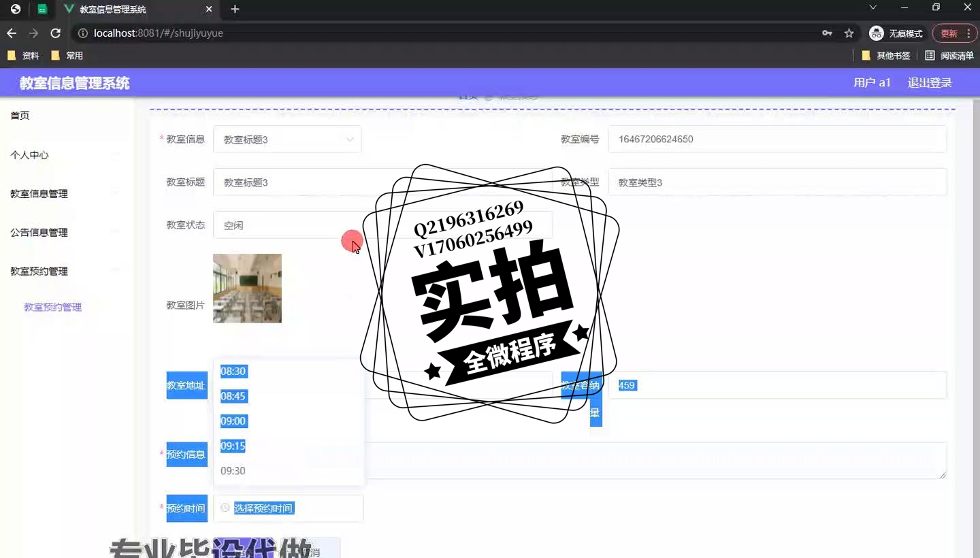Open the tab search dropdown arrow
This screenshot has height=558, width=980.
point(873,7)
